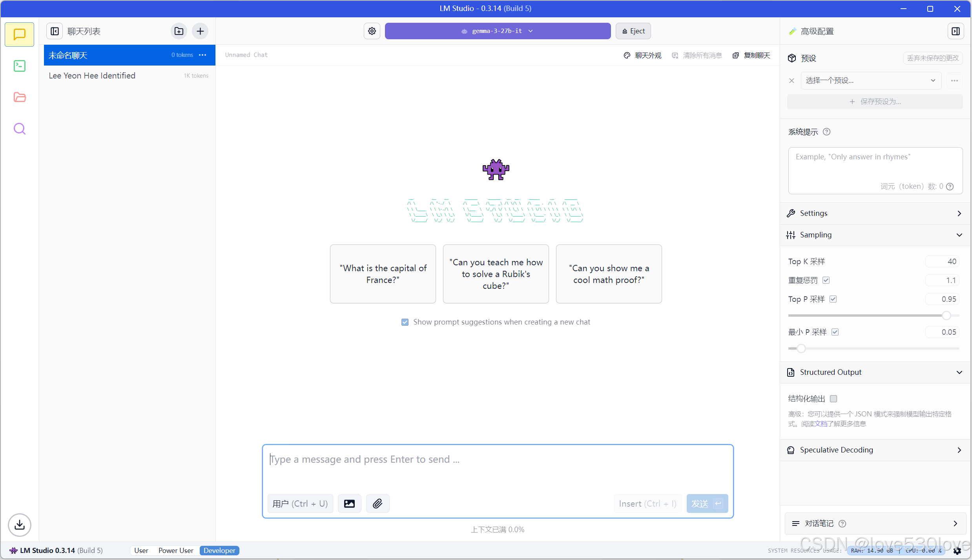Expand the Speculative Decoding section
The height and width of the screenshot is (560, 972).
[x=875, y=450]
